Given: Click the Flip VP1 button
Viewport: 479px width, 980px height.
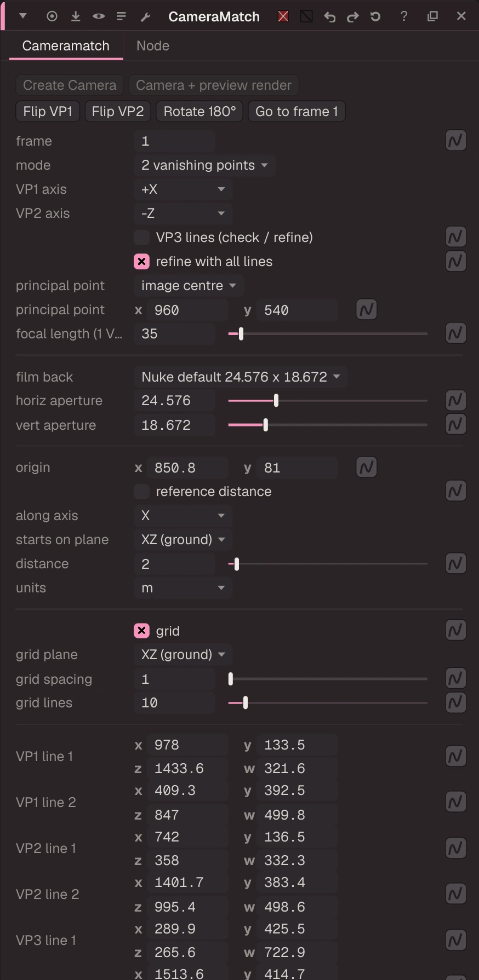Looking at the screenshot, I should pos(48,112).
